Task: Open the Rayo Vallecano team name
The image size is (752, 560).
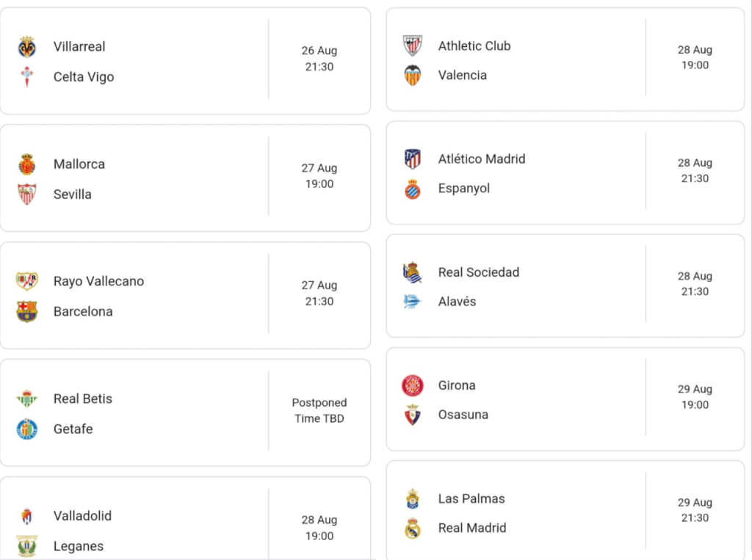Action: coord(98,281)
